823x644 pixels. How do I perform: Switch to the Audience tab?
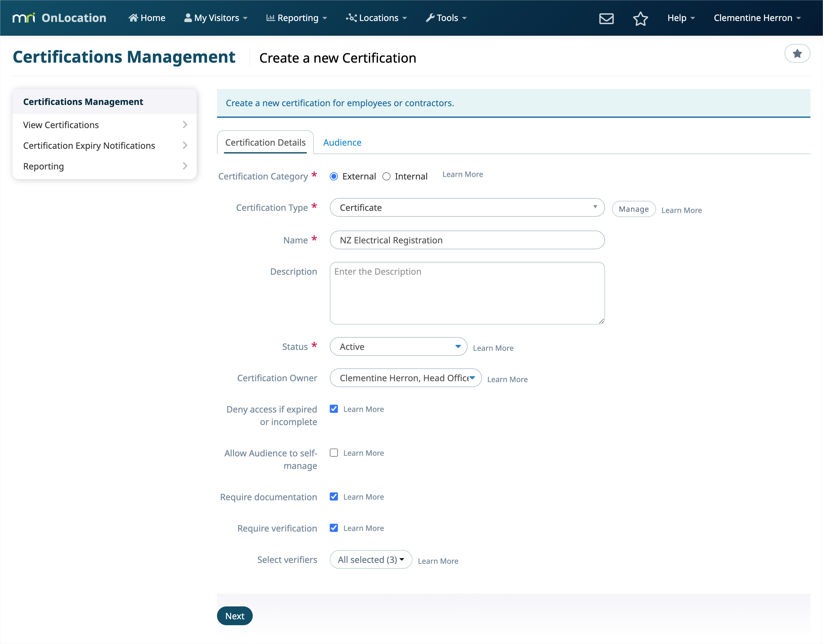(342, 142)
